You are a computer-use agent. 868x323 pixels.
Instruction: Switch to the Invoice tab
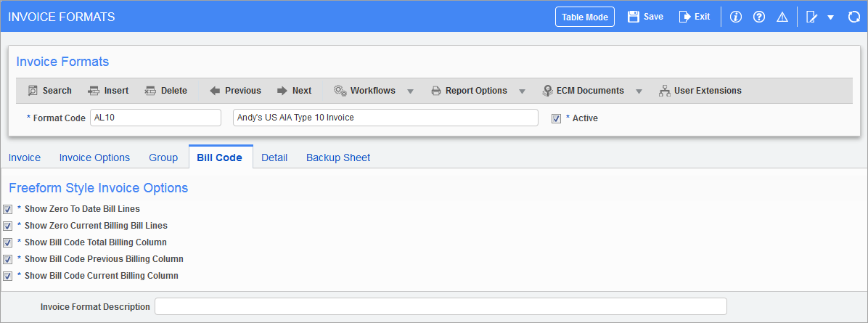[x=25, y=158]
